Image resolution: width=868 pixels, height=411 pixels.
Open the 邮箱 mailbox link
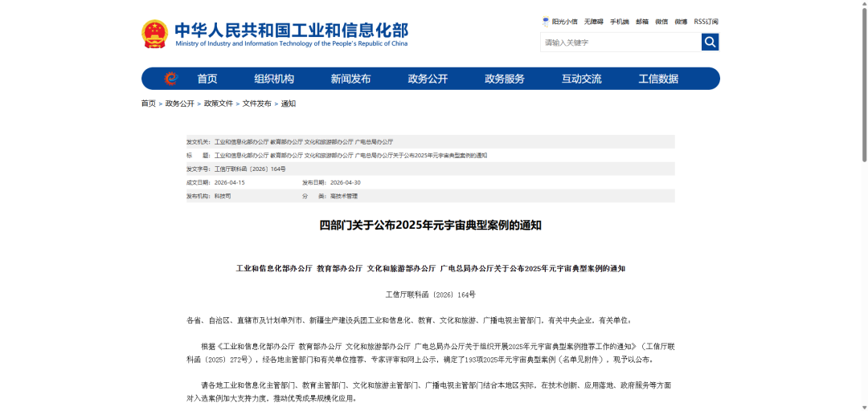tap(642, 22)
